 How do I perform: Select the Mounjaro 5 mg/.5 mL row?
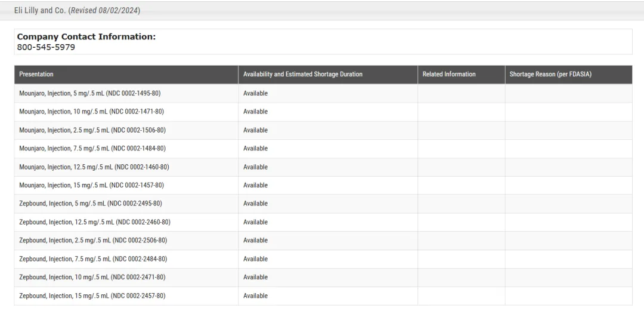point(89,94)
